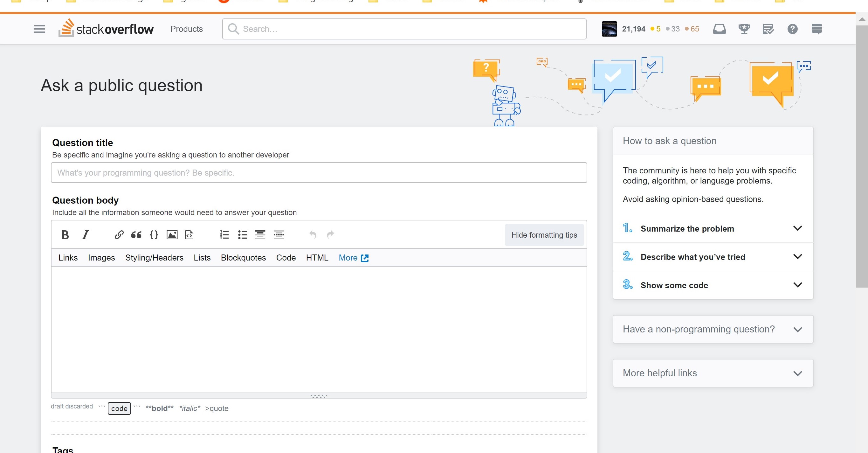Image resolution: width=868 pixels, height=453 pixels.
Task: Click the Ordered list icon
Action: click(224, 234)
